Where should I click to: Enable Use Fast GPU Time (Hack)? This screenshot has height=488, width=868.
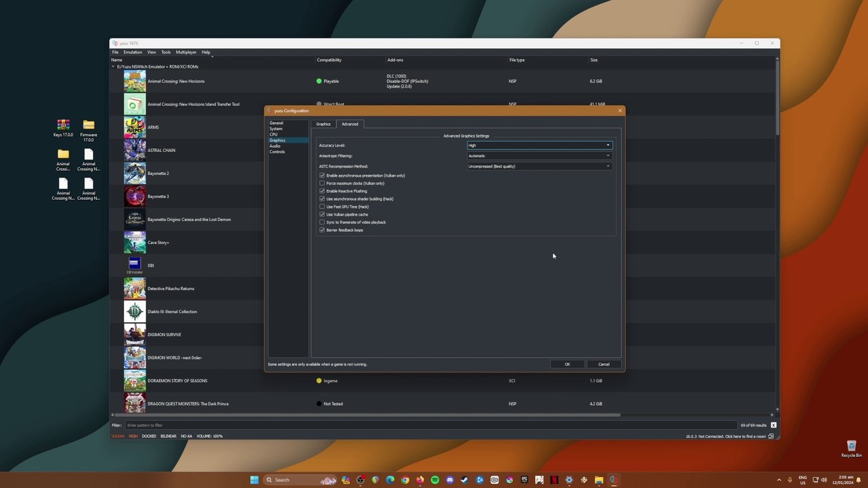click(322, 207)
